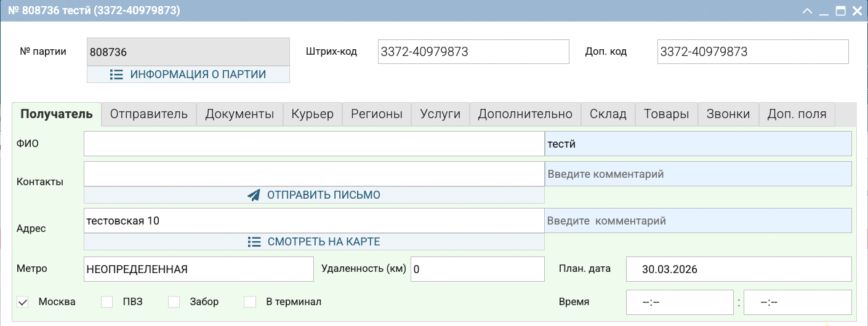The height and width of the screenshot is (326, 868).
Task: Click the Адрес field with тестовская 10
Action: click(314, 221)
